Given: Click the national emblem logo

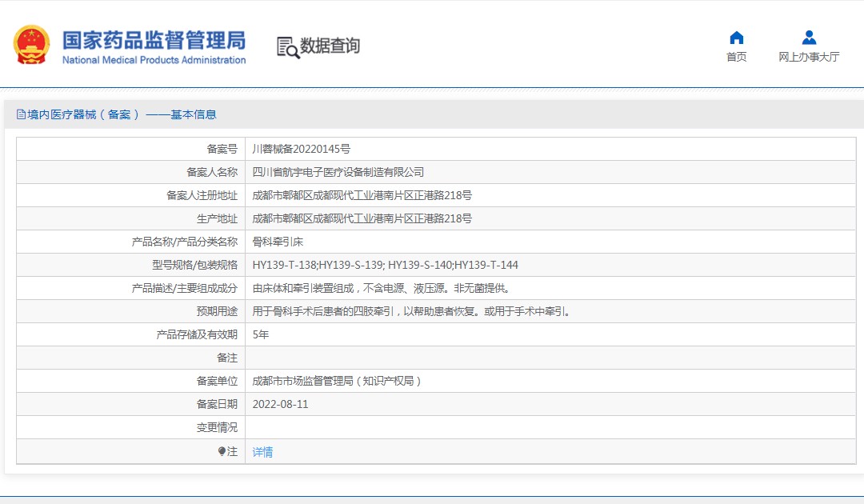Looking at the screenshot, I should click(31, 45).
